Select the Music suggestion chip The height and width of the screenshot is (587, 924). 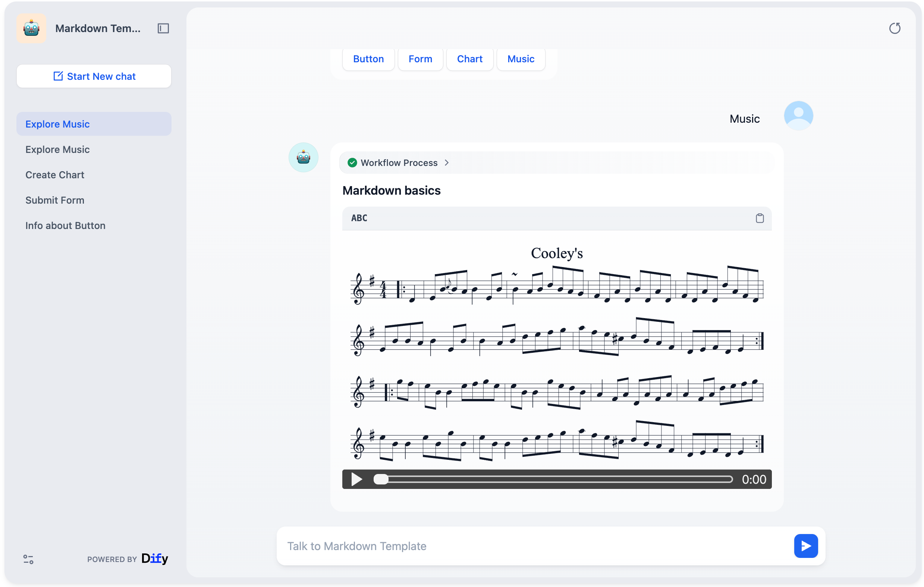520,59
